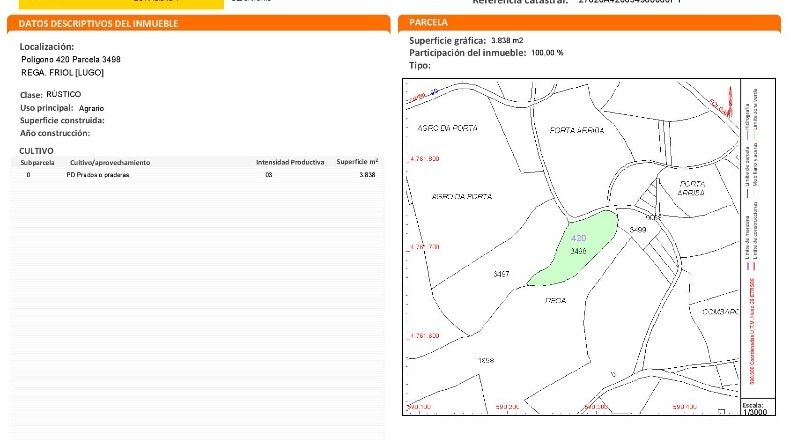Viewport: 790px width, 440px height.
Task: Select the text 'Polígono 420 Parcela 3498'
Action: [71, 59]
